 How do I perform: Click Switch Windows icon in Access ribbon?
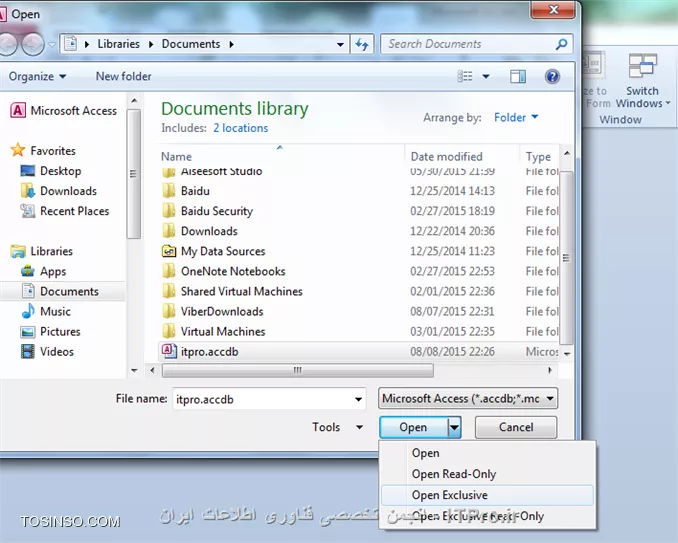tap(643, 66)
